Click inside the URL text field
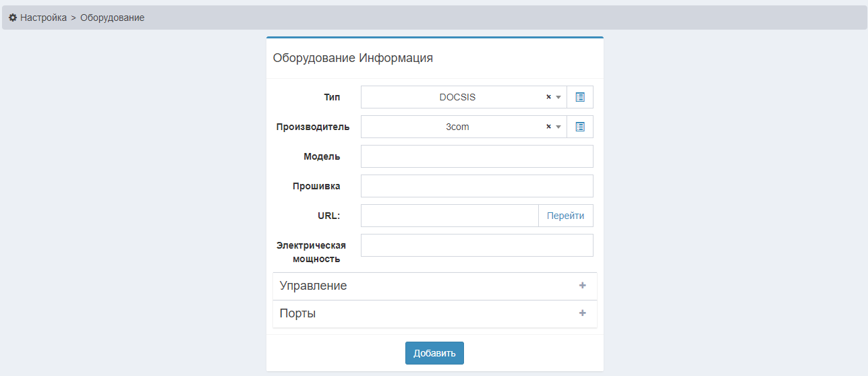868x376 pixels. tap(450, 216)
